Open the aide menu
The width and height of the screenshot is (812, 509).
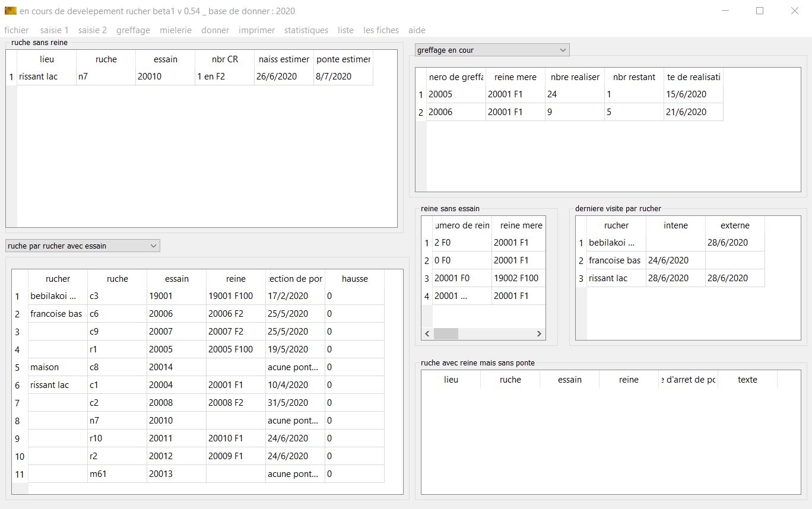click(x=417, y=30)
